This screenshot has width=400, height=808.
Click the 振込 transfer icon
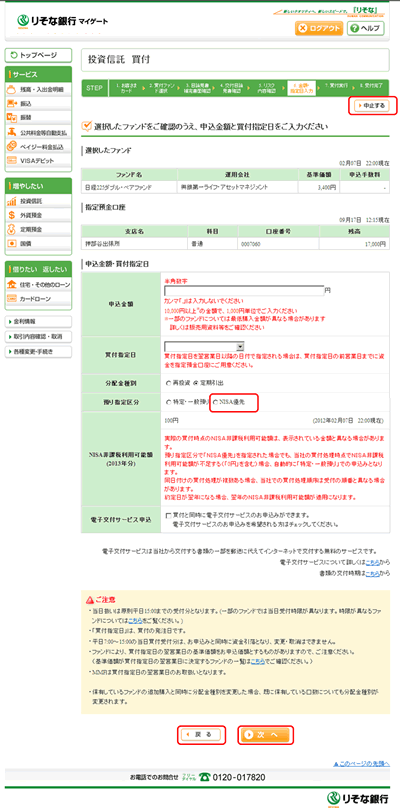[x=12, y=104]
